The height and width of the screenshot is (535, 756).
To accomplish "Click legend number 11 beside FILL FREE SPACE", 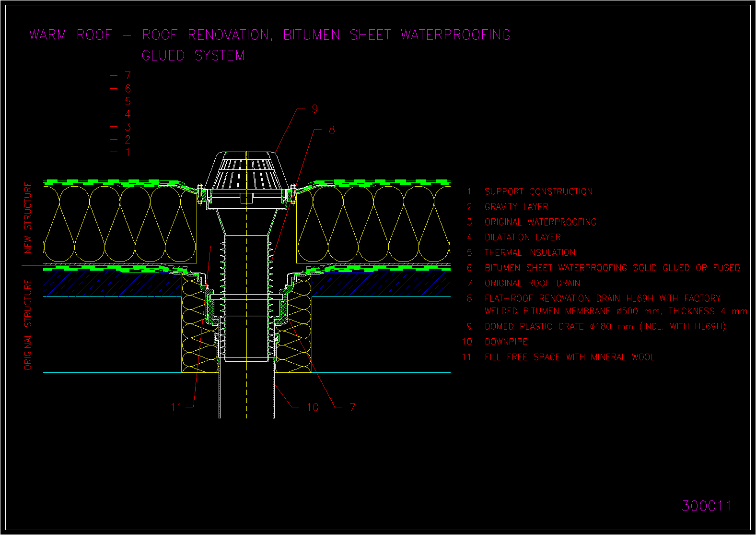I will 467,357.
